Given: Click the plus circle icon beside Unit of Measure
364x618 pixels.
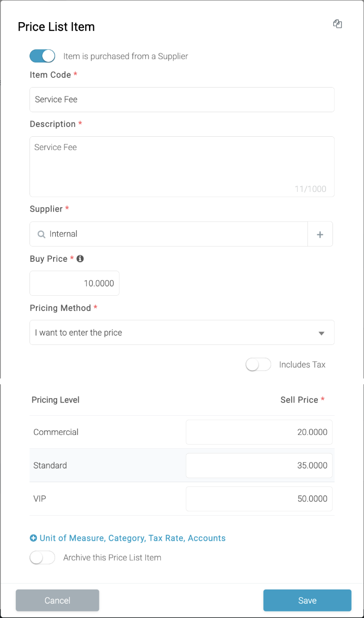Looking at the screenshot, I should pos(33,538).
